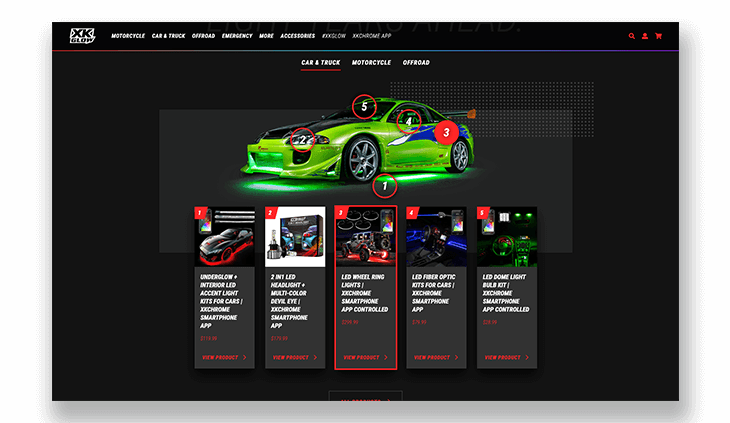The image size is (730, 423).
Task: Open 2 in 1 LED Headlight product image
Action: [x=295, y=237]
